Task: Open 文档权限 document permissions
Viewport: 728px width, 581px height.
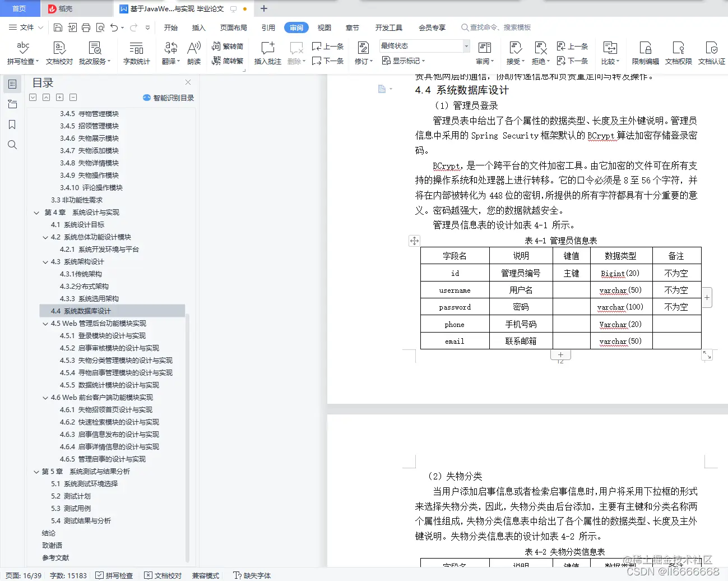Action: tap(678, 53)
